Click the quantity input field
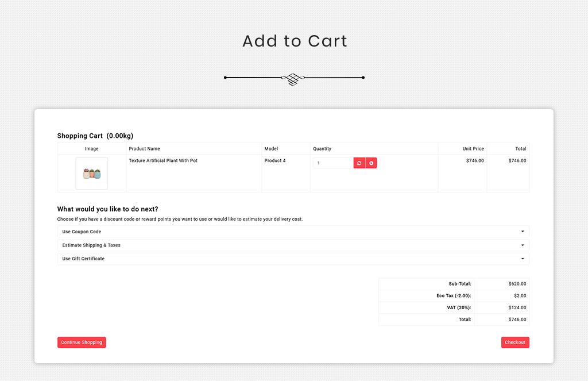 click(x=333, y=163)
